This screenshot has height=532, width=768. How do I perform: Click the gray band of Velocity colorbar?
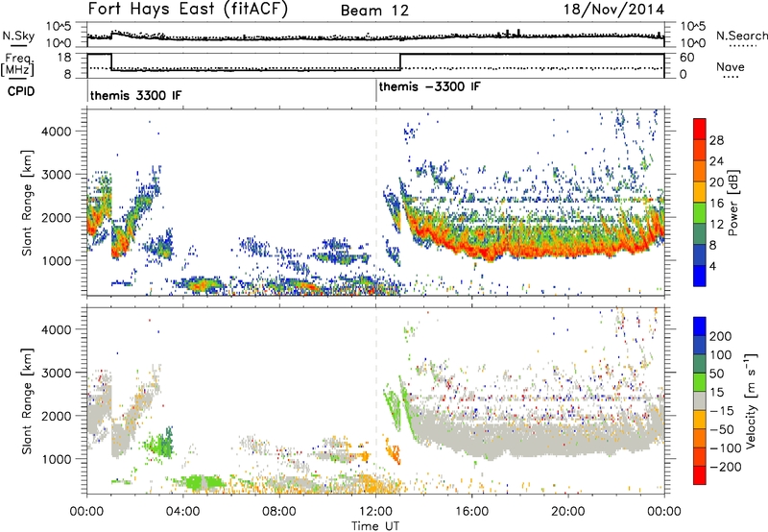700,400
